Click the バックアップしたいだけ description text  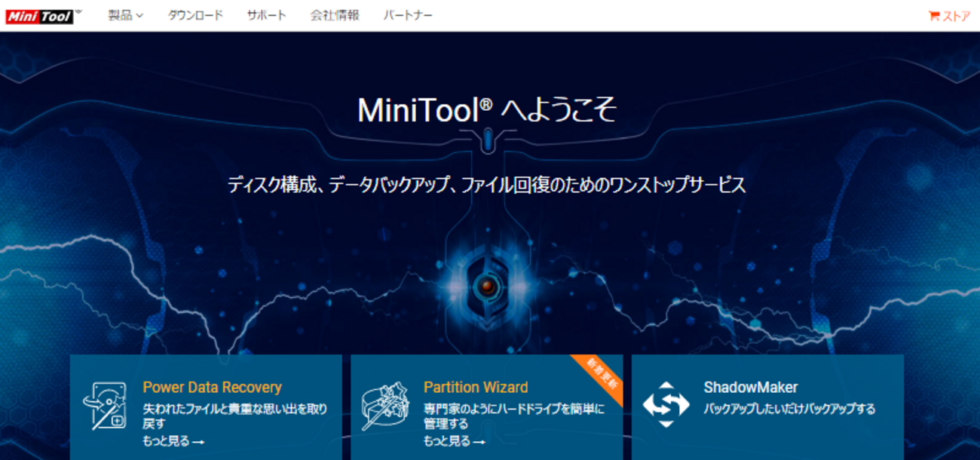(x=789, y=409)
